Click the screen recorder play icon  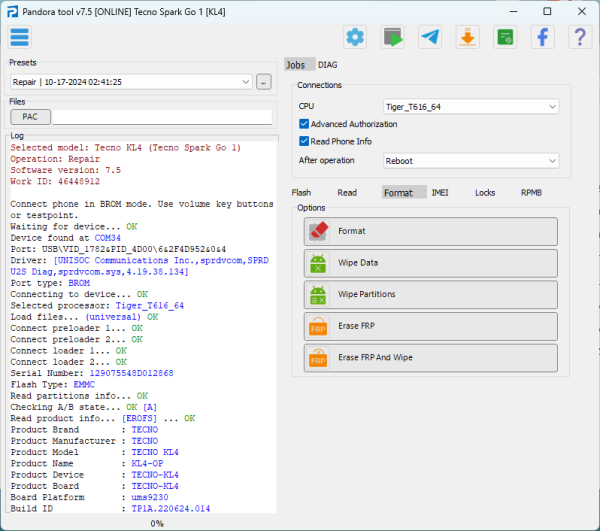tap(392, 37)
